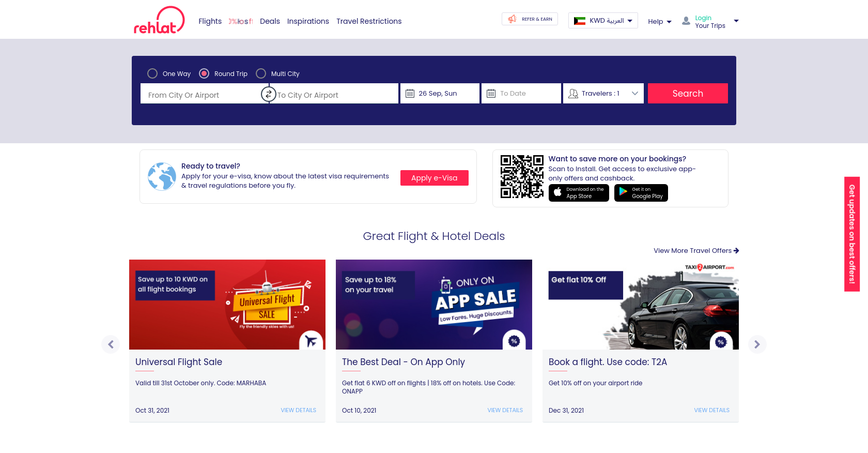Click the Universal Flight Sale banner image
868x453 pixels.
coord(227,305)
